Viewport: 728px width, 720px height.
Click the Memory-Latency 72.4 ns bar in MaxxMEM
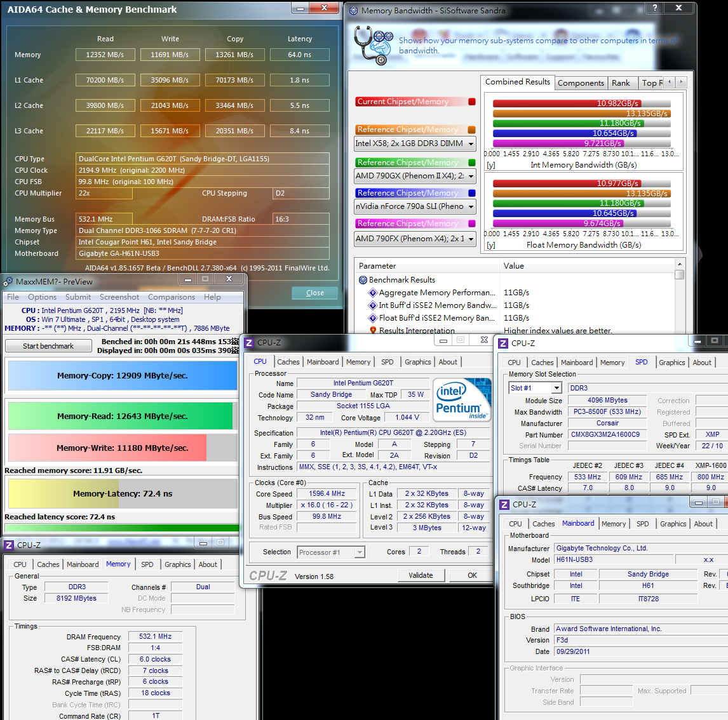click(x=123, y=493)
